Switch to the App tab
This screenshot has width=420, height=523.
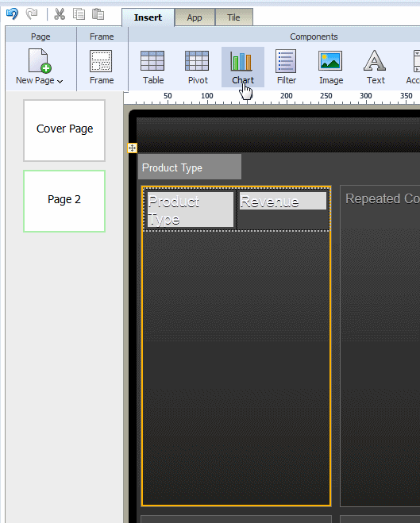(195, 17)
